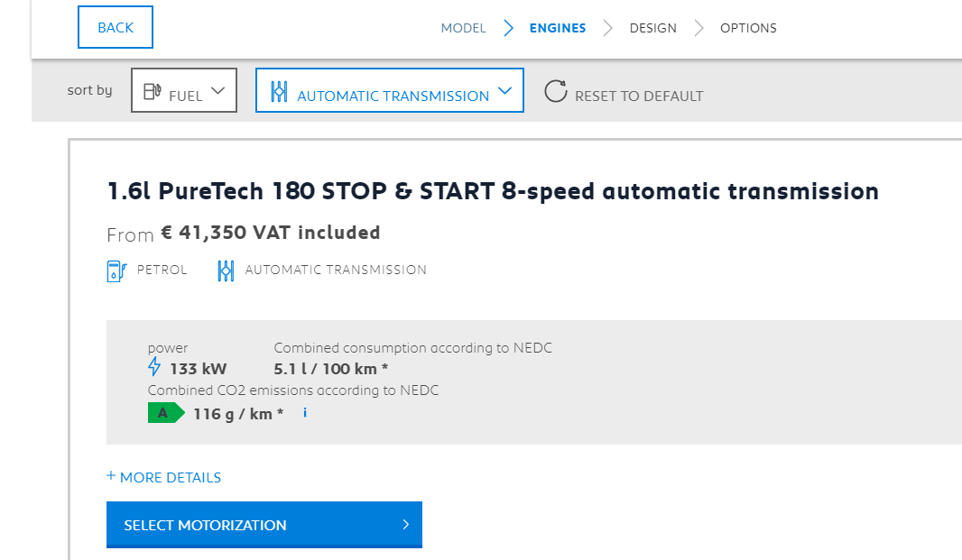962x560 pixels.
Task: Switch to the DESIGN step
Action: click(x=652, y=28)
